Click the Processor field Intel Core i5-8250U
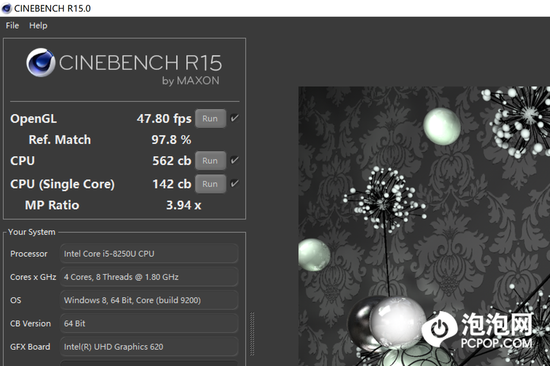Image resolution: width=550 pixels, height=366 pixels. coord(149,254)
